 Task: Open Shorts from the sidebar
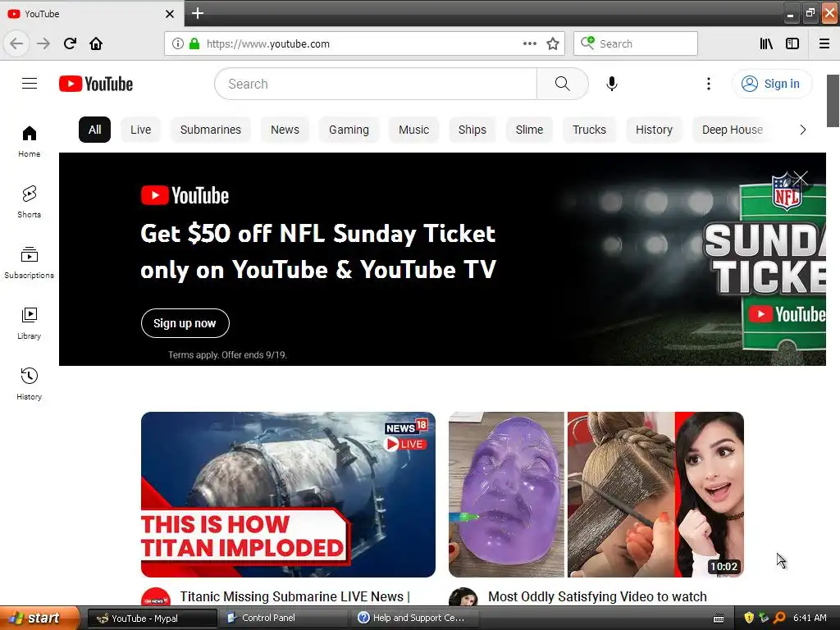[x=29, y=202]
